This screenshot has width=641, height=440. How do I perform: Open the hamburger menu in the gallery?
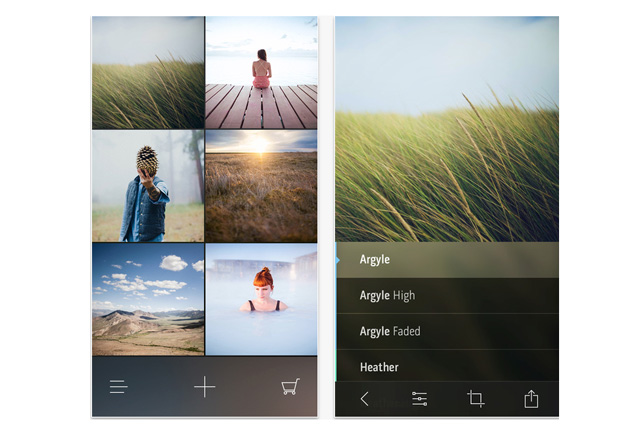(119, 387)
